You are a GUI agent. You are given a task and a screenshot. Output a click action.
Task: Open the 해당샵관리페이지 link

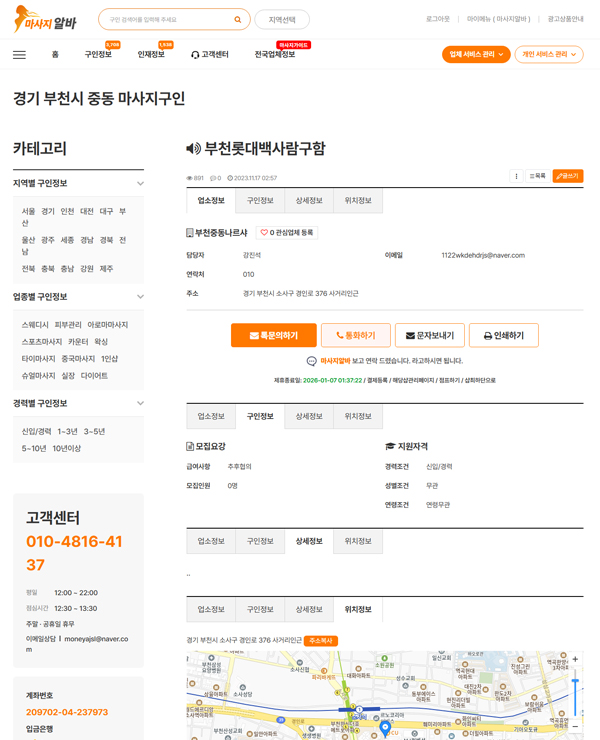pos(414,380)
